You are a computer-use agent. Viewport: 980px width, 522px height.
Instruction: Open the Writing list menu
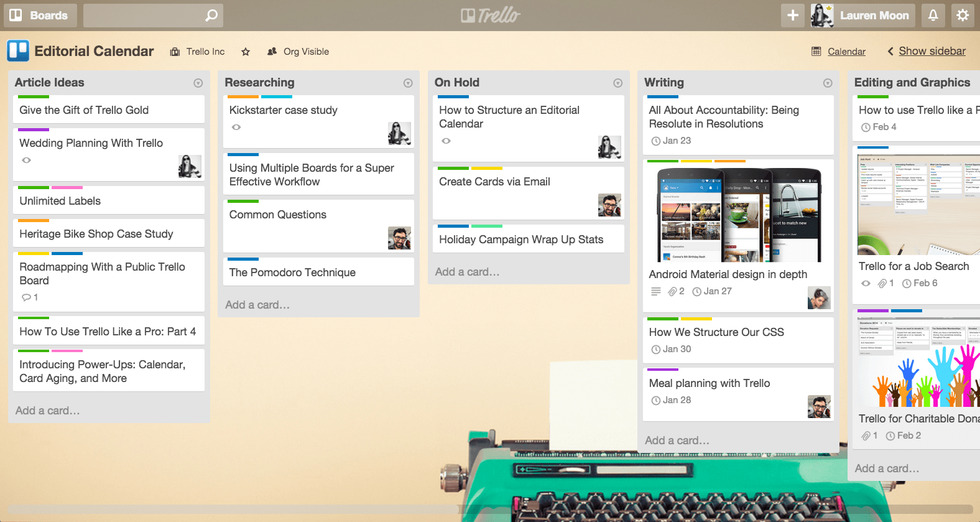(x=828, y=83)
